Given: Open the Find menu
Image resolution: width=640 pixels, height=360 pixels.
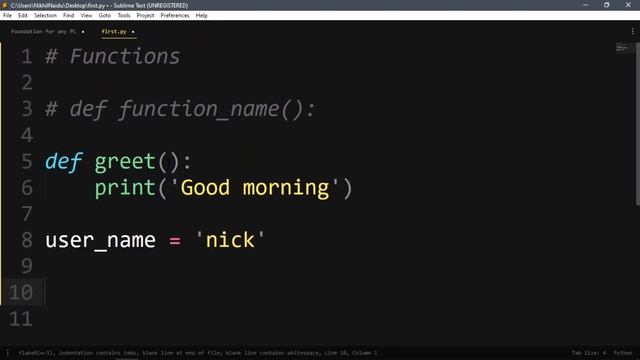Looking at the screenshot, I should pos(69,16).
